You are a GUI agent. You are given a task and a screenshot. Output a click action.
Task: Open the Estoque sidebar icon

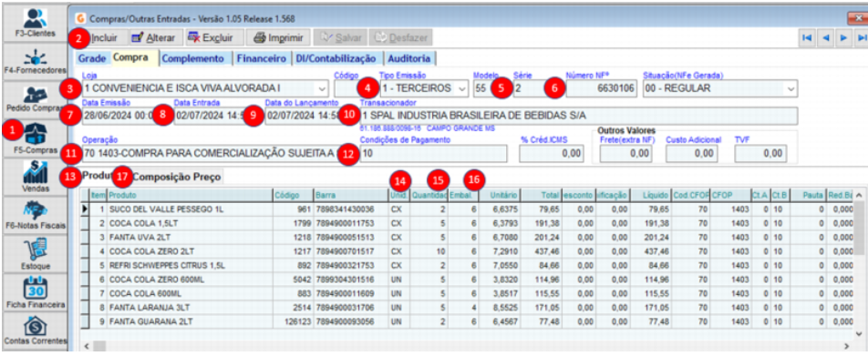(35, 254)
